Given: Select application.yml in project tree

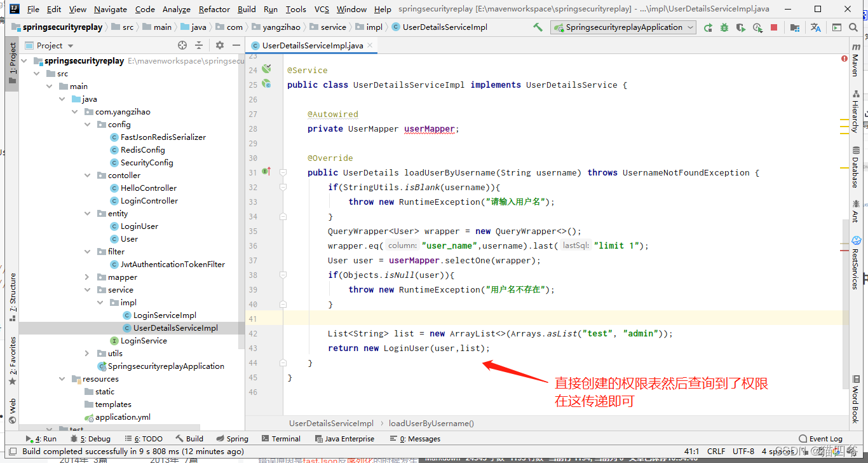Looking at the screenshot, I should (123, 417).
